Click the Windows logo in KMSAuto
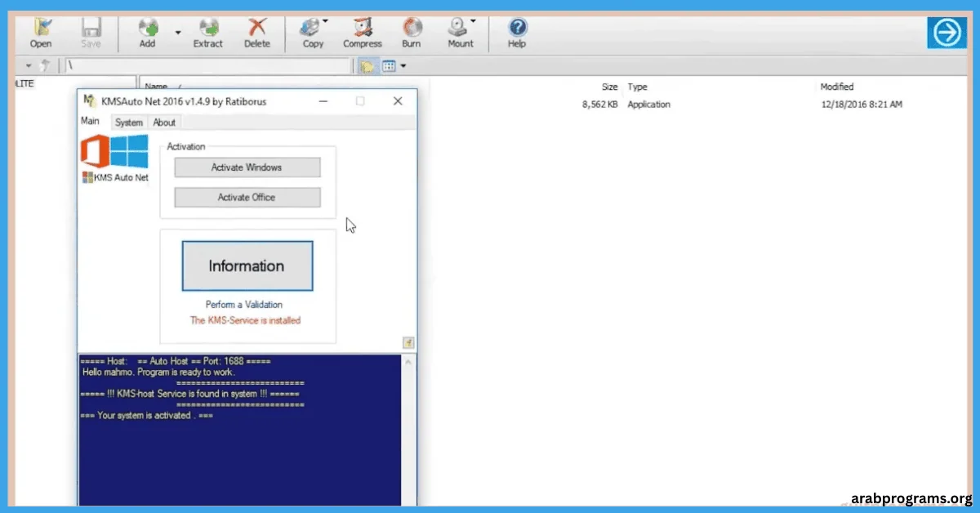This screenshot has width=980, height=513. point(130,152)
